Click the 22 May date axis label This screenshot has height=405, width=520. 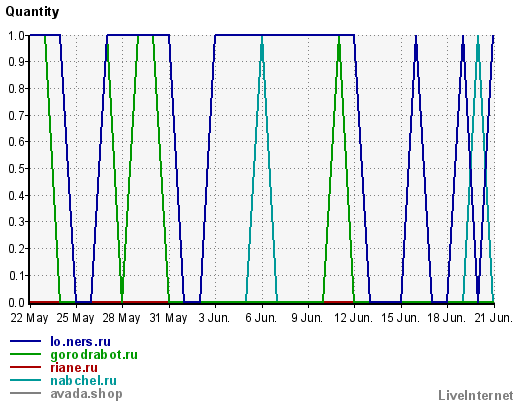[29, 318]
